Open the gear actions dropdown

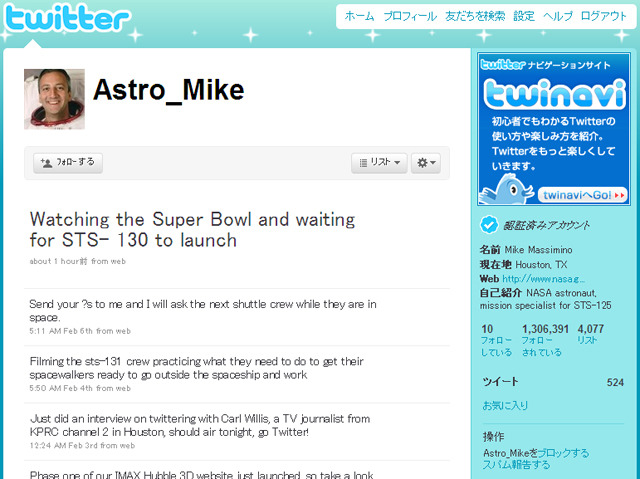pos(426,163)
